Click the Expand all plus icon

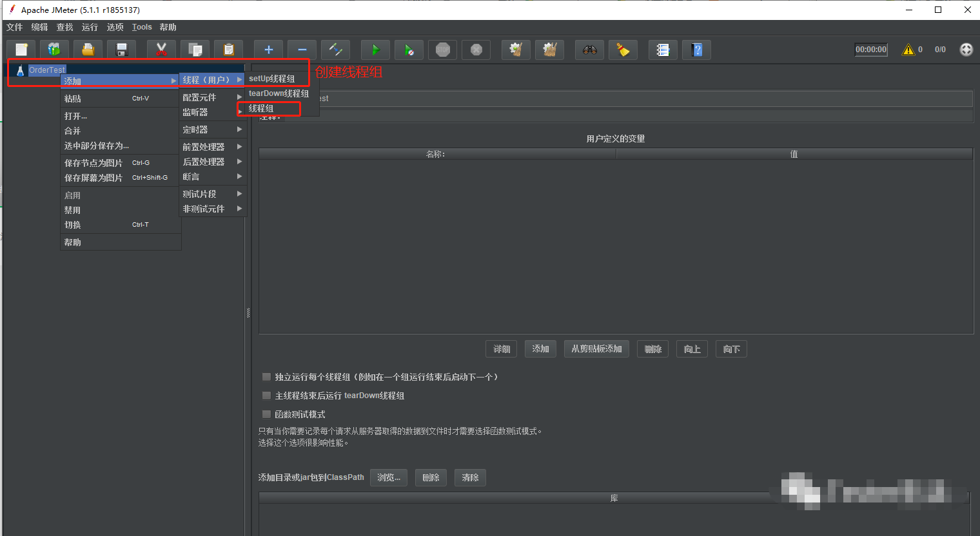(269, 50)
